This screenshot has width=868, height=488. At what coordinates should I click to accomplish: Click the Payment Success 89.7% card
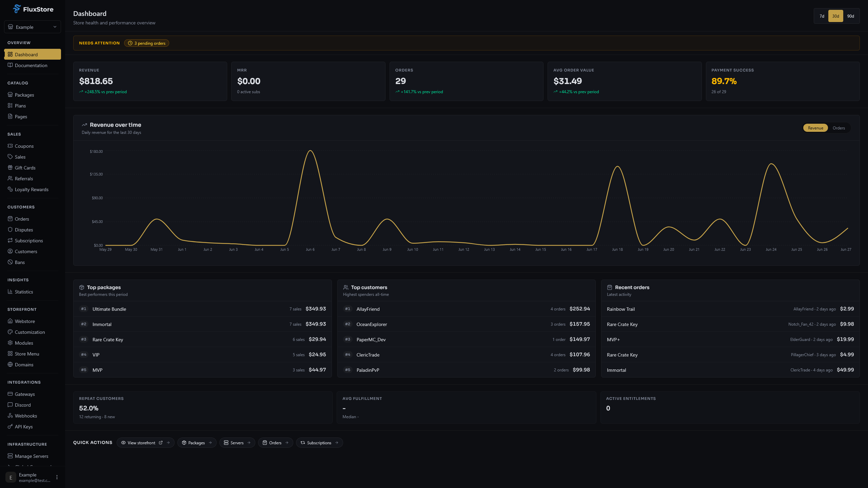point(783,81)
